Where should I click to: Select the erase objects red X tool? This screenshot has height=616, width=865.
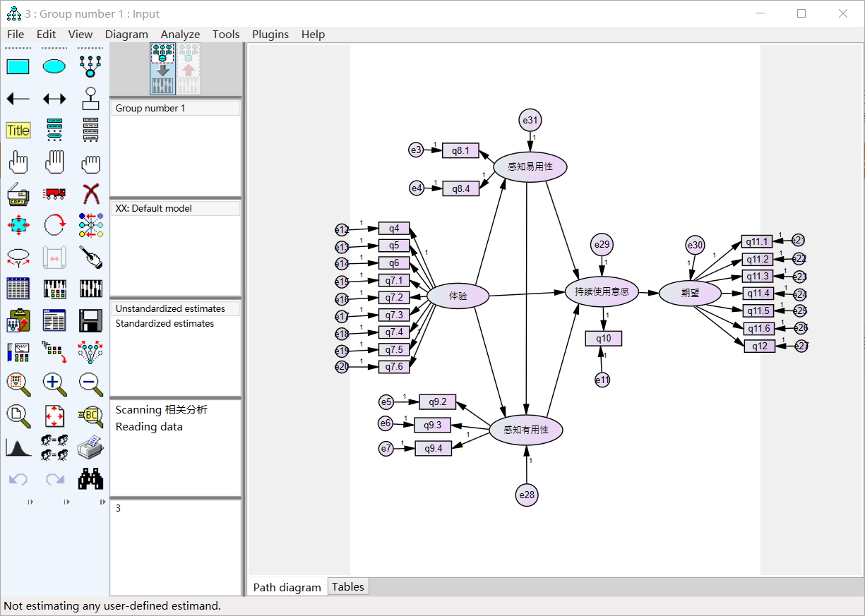click(x=90, y=193)
